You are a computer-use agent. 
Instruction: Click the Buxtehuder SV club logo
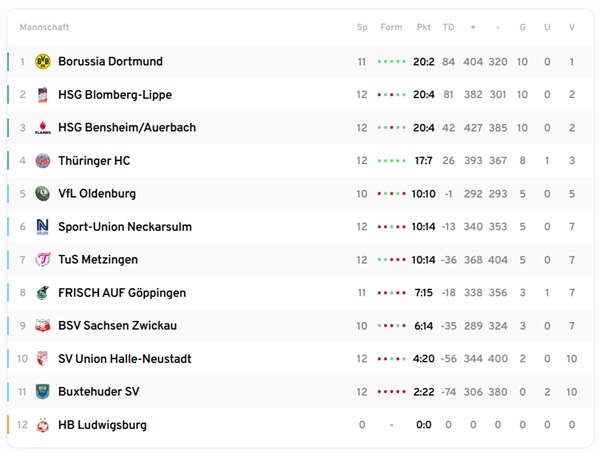pos(42,392)
